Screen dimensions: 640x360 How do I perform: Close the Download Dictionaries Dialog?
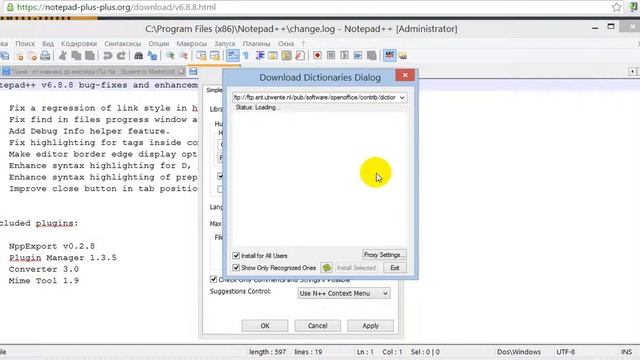(405, 75)
